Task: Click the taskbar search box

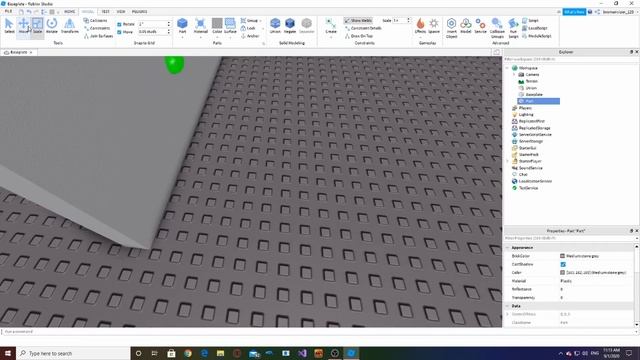Action: pyautogui.click(x=73, y=353)
